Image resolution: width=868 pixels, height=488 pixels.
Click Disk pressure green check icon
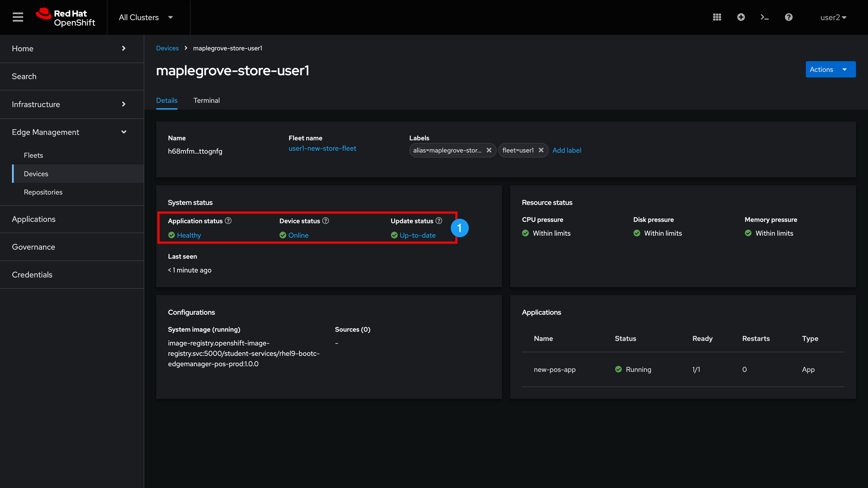coord(637,233)
